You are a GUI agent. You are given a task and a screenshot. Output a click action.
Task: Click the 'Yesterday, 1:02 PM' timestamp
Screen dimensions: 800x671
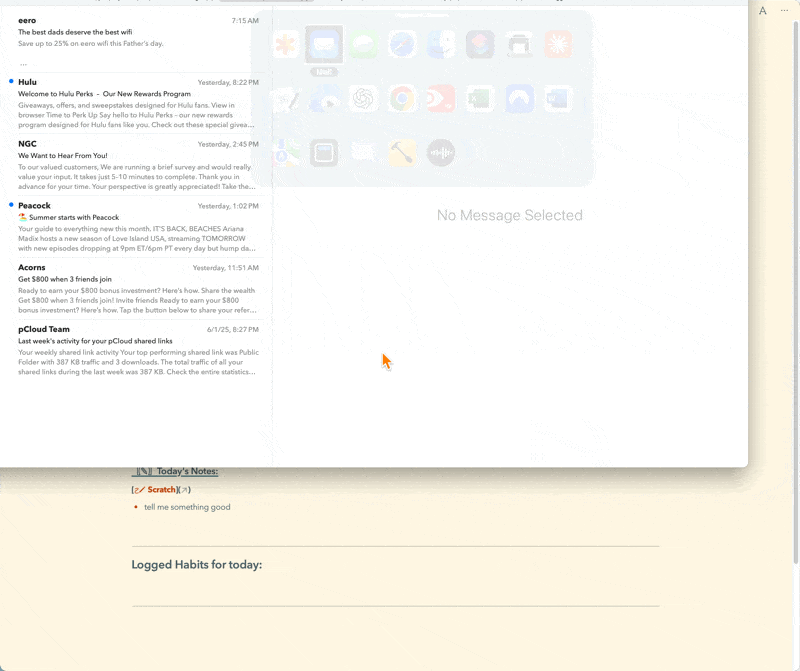228,206
